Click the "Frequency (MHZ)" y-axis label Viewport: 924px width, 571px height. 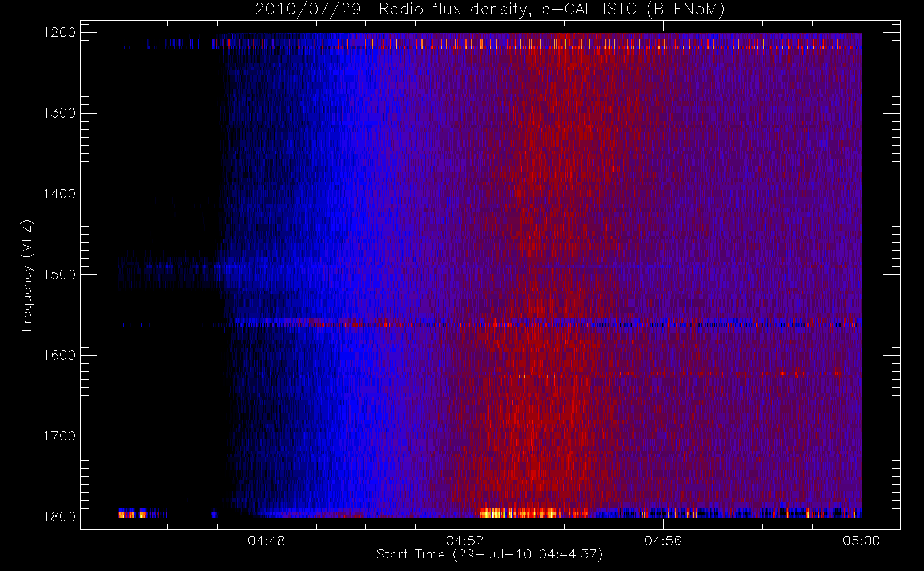[27, 275]
